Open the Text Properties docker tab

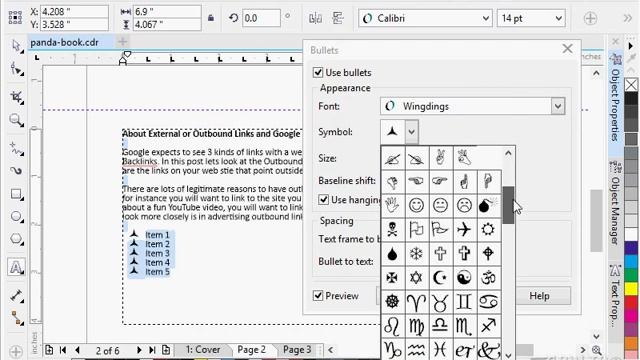616,296
